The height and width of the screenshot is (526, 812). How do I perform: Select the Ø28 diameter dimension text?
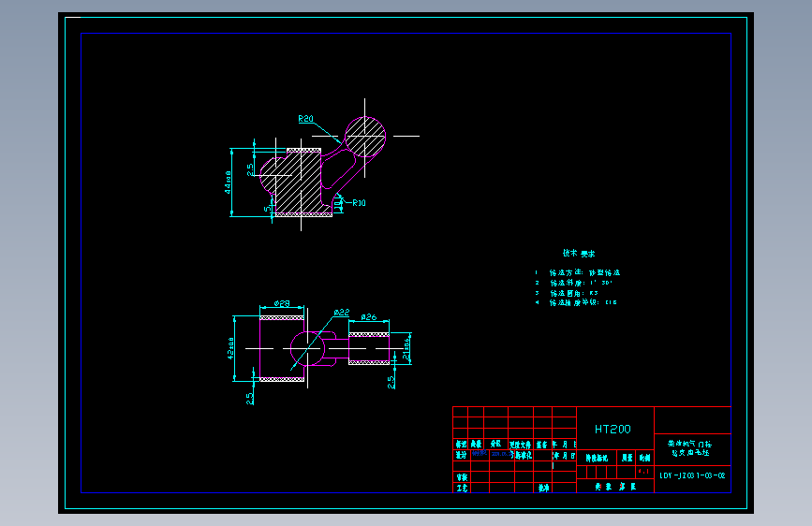tap(282, 304)
